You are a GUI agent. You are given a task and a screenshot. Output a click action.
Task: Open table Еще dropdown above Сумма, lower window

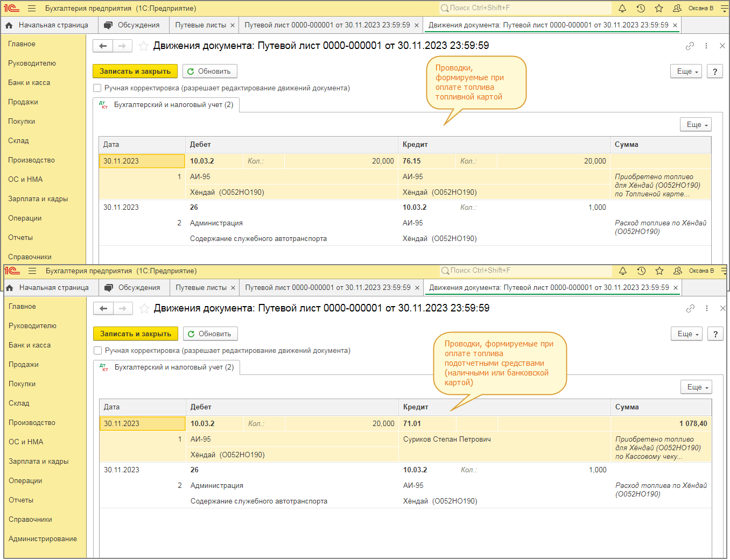(x=697, y=387)
